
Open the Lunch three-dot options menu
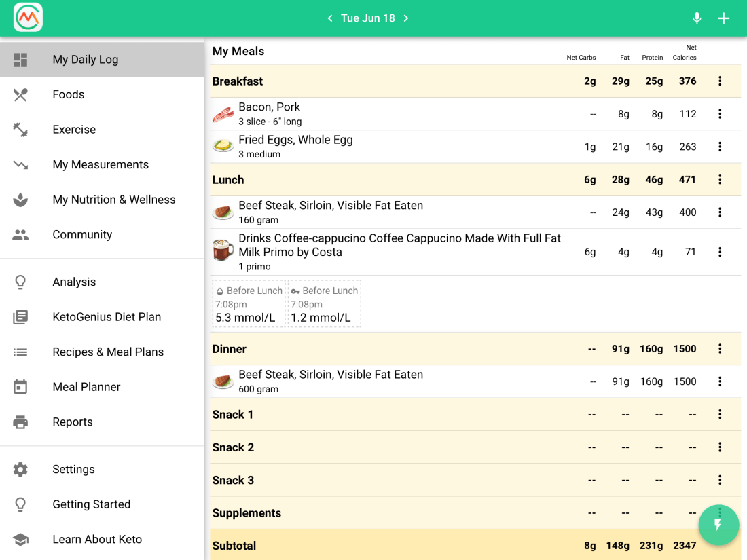(720, 180)
